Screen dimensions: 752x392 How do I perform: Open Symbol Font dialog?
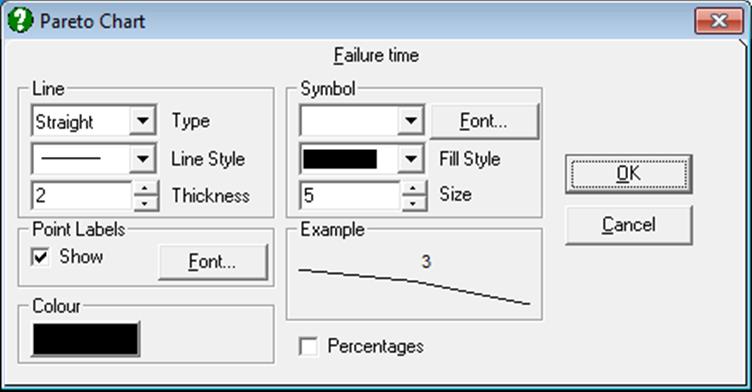pos(484,121)
